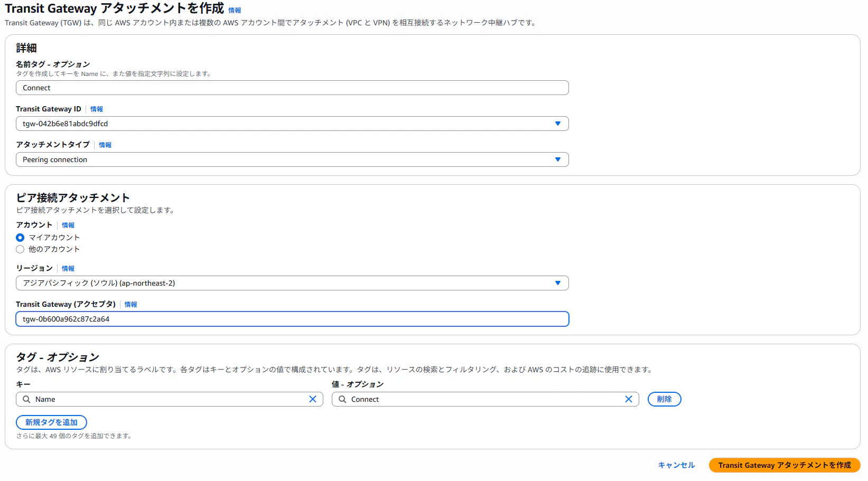This screenshot has width=868, height=481.
Task: Click the search icon in the tag key field
Action: 26,399
